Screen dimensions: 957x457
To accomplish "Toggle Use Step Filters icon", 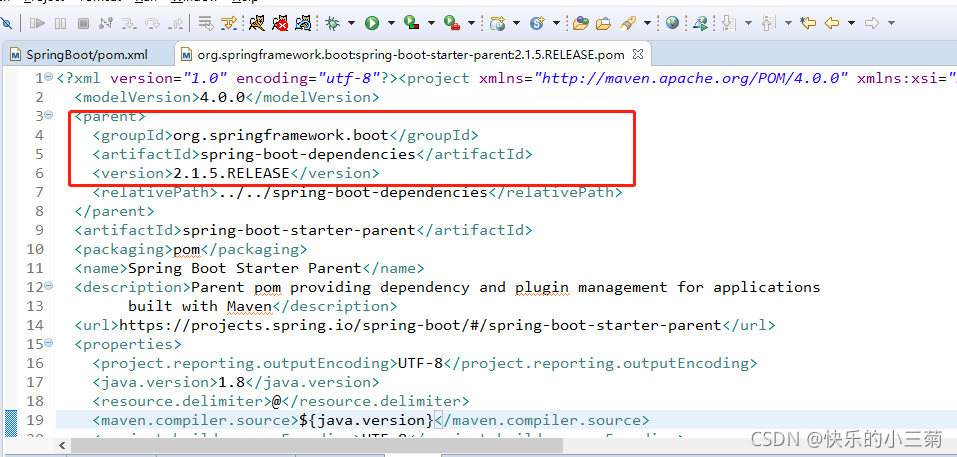I will pyautogui.click(x=229, y=23).
